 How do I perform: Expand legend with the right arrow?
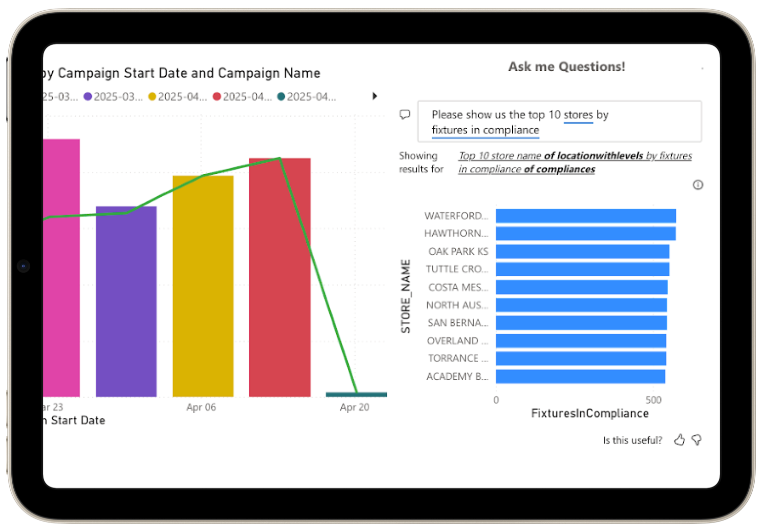[375, 96]
